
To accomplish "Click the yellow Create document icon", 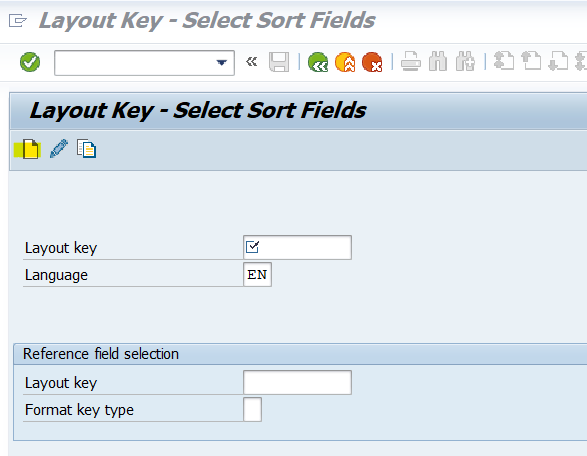I will click(x=28, y=149).
